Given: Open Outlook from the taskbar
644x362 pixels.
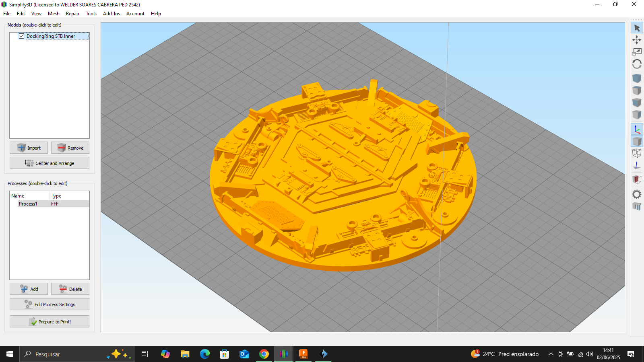Looking at the screenshot, I should tap(244, 354).
